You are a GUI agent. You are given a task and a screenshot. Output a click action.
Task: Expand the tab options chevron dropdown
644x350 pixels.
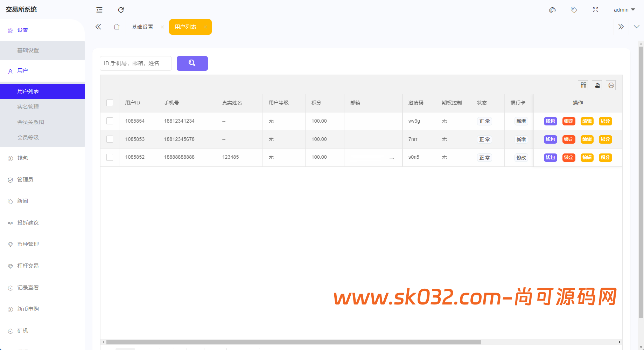click(636, 27)
